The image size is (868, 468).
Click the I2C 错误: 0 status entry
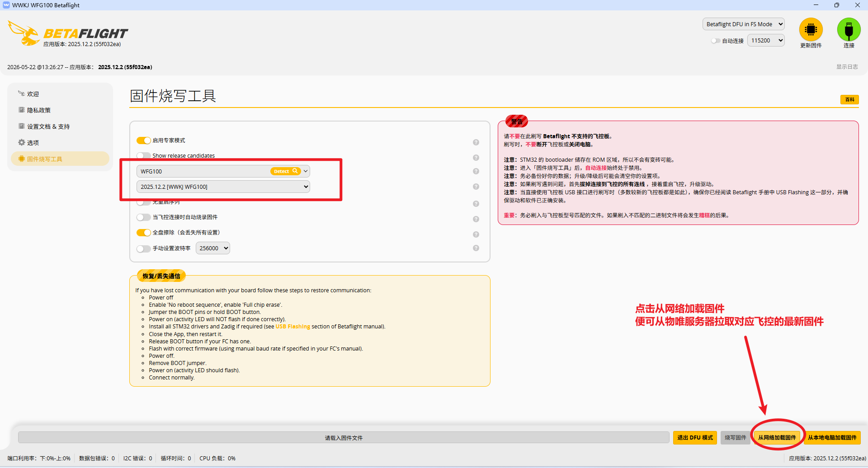(138, 459)
